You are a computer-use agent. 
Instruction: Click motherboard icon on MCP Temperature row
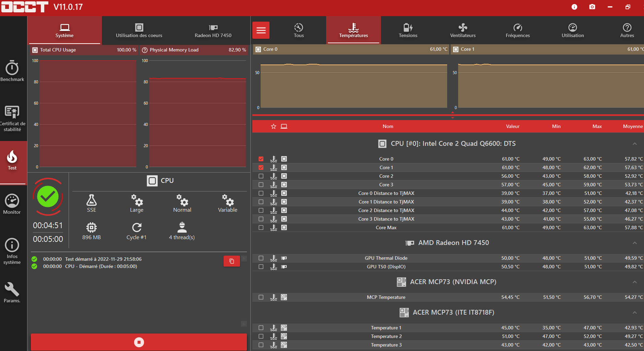(x=284, y=297)
